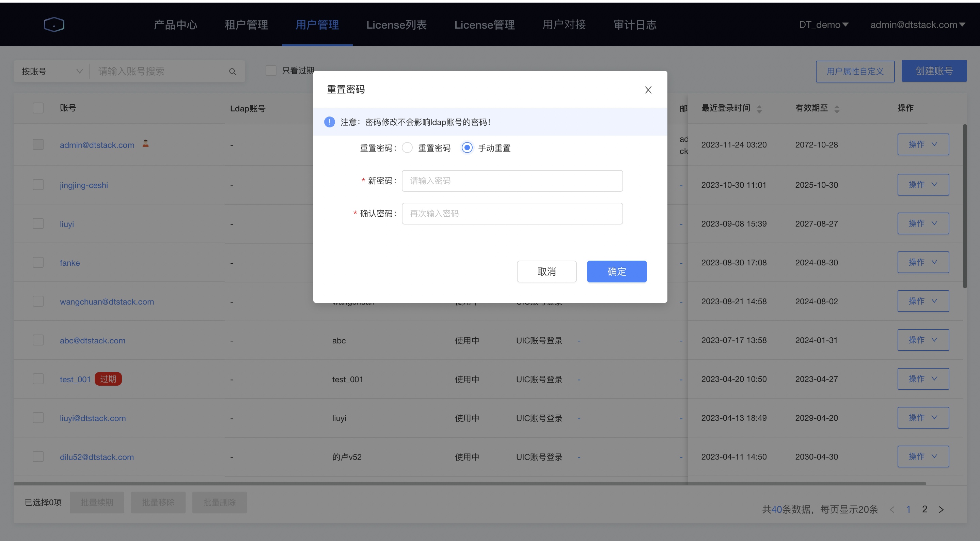Click the 2023-11-24 03:20 login time cell
980x541 pixels.
(734, 145)
